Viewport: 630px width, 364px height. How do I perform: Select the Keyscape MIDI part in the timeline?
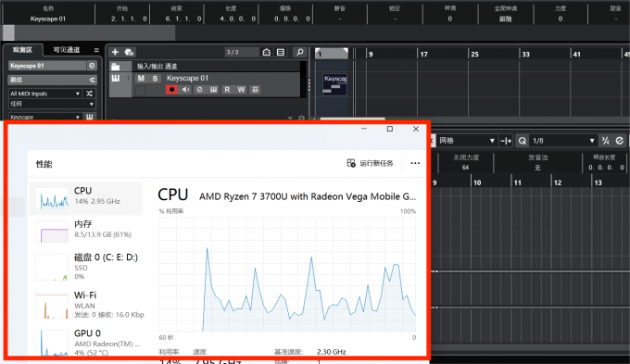point(335,84)
